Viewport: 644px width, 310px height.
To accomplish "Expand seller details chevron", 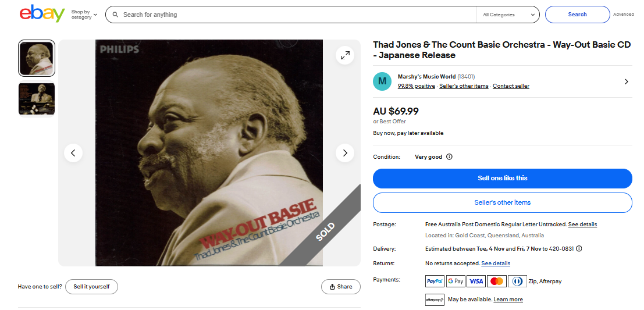I will (x=627, y=81).
